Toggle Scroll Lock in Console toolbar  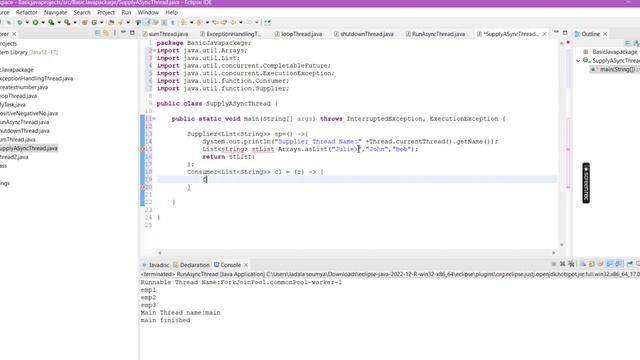click(591, 264)
